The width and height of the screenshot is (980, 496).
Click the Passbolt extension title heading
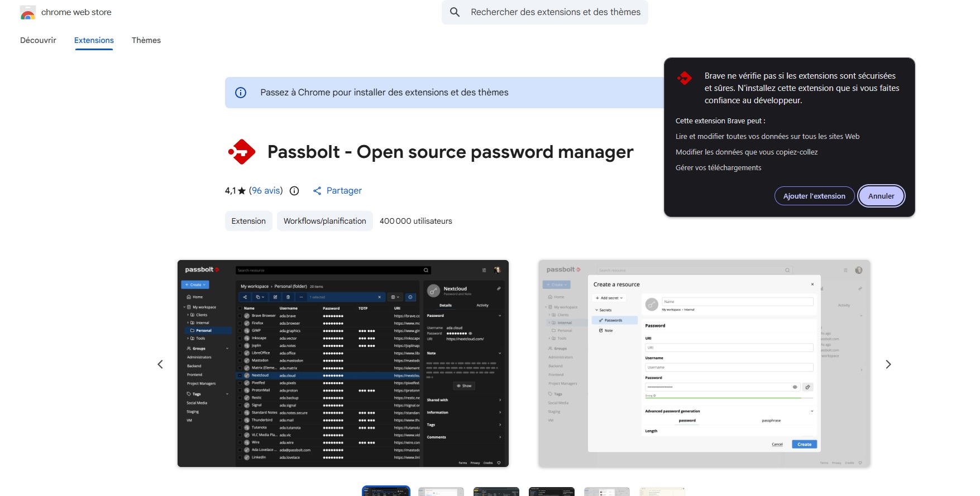(450, 152)
